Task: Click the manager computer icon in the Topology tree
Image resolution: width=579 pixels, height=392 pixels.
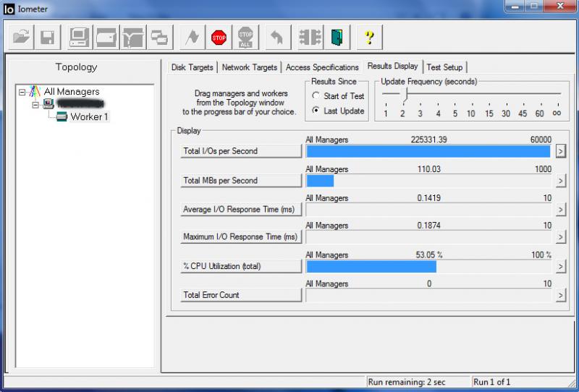Action: (48, 103)
